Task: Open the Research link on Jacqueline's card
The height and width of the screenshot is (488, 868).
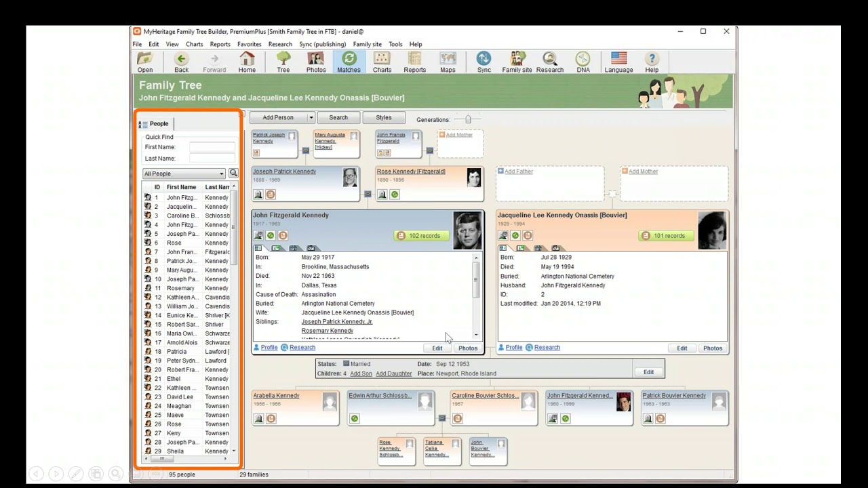Action: (x=547, y=348)
